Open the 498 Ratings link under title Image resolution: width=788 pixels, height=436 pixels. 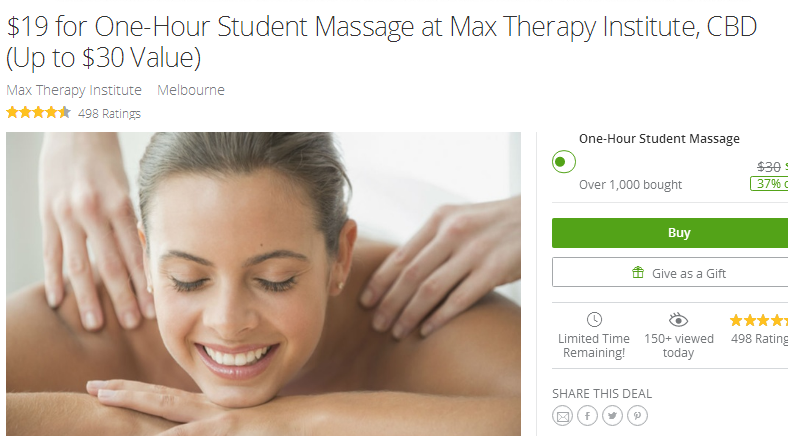109,114
